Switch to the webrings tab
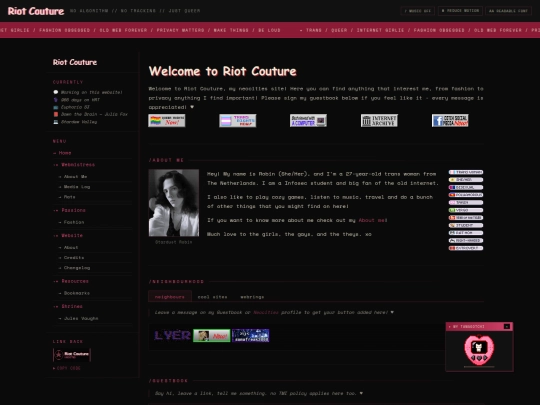This screenshot has width=540, height=405. [x=252, y=297]
